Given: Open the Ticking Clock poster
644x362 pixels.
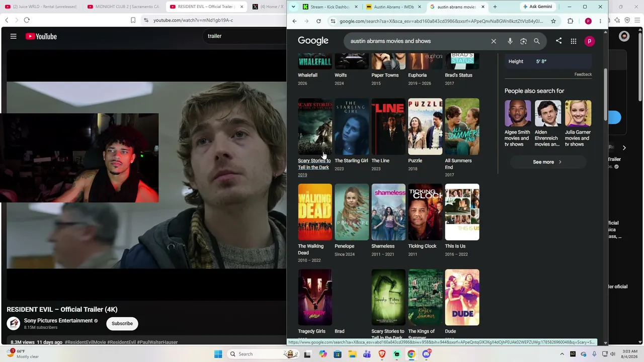Looking at the screenshot, I should click(425, 212).
